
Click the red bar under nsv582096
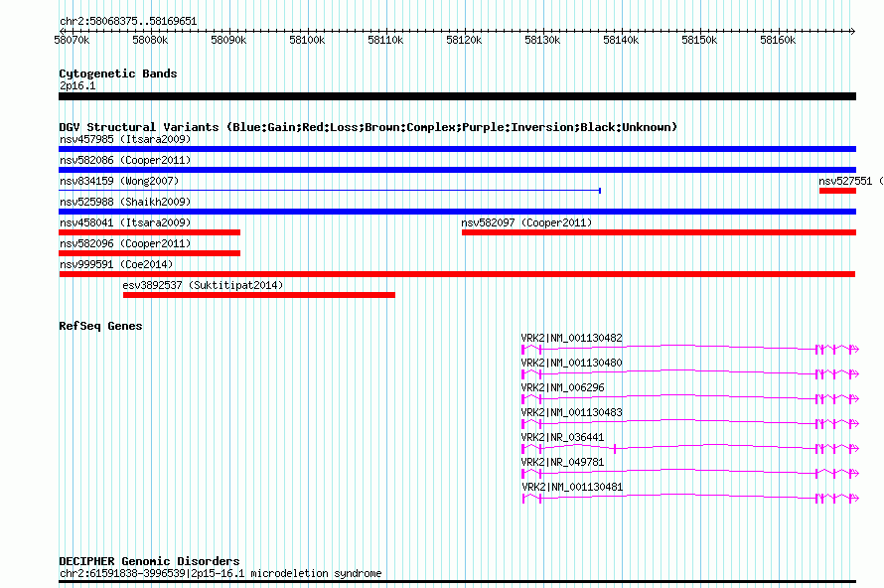[x=149, y=253]
